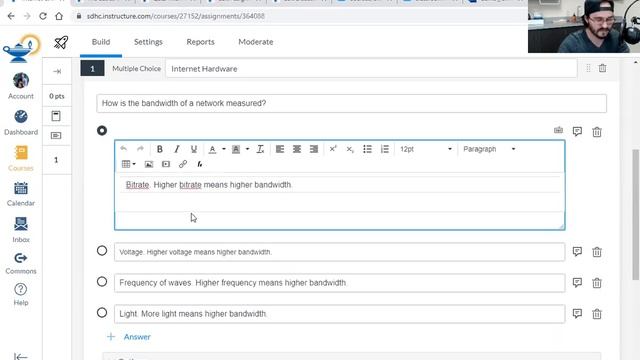Click the background highlight color icon

click(236, 149)
